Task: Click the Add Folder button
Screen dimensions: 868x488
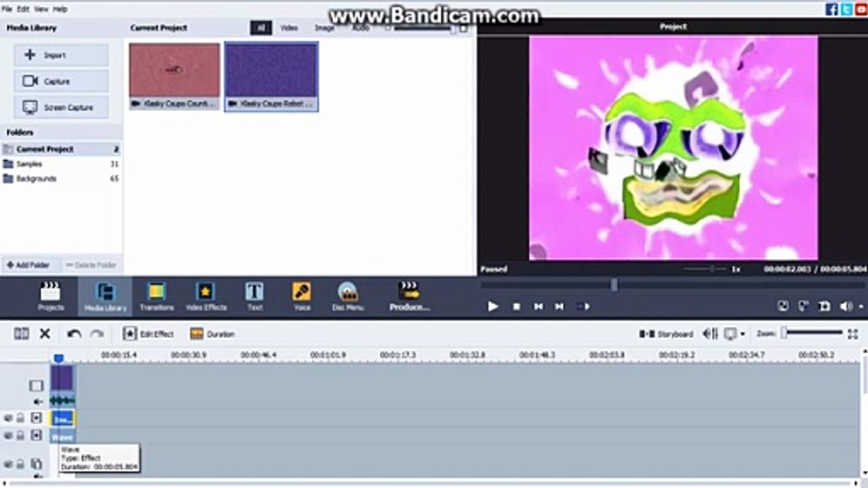Action: tap(30, 265)
